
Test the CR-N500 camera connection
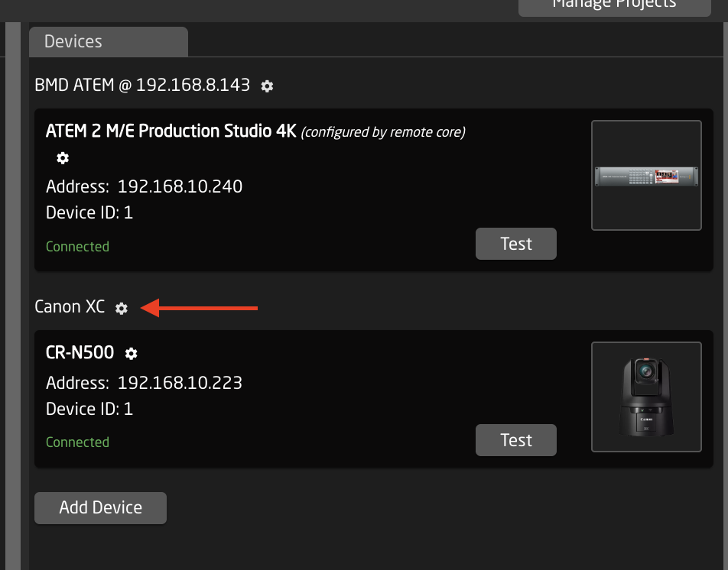point(515,439)
